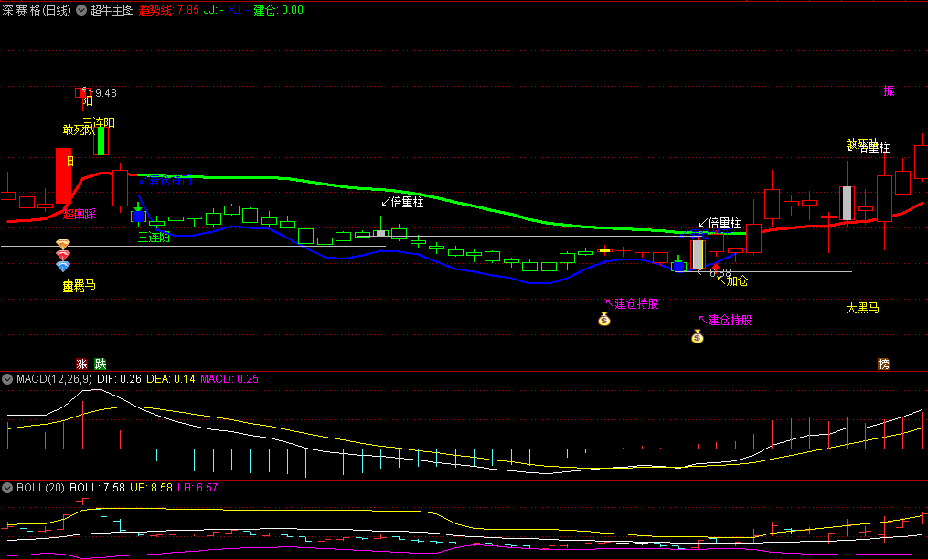Image resolution: width=928 pixels, height=560 pixels.
Task: Click the BOLL: 7.58 value
Action: pyautogui.click(x=98, y=488)
